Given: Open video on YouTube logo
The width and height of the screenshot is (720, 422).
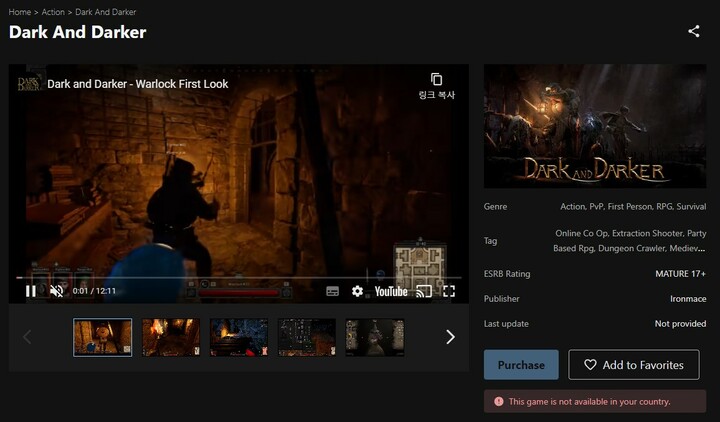Looking at the screenshot, I should [391, 292].
